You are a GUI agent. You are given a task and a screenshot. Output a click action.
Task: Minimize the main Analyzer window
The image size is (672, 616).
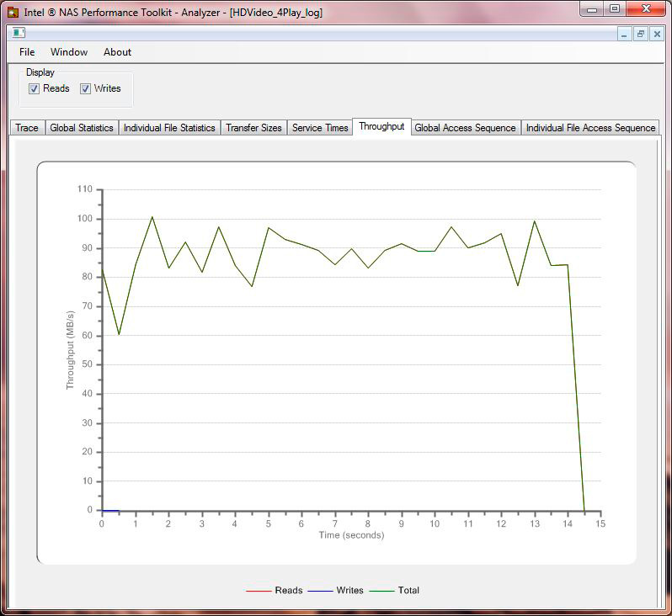point(592,8)
